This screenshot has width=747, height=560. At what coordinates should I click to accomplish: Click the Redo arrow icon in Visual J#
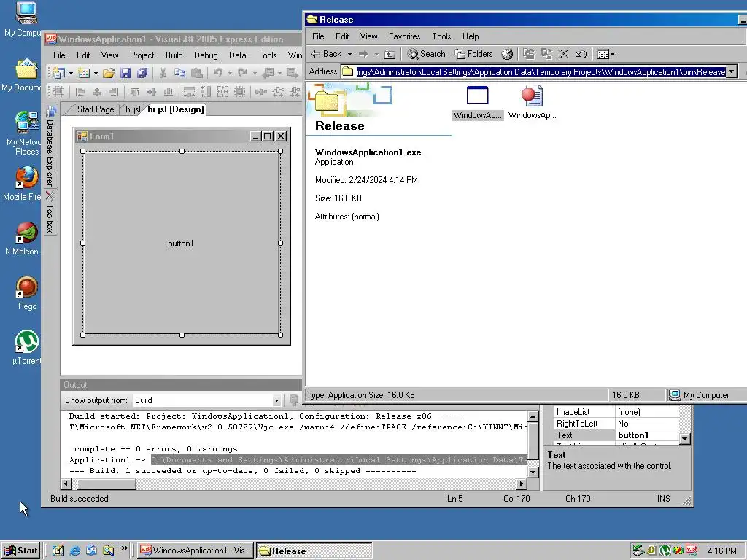242,73
